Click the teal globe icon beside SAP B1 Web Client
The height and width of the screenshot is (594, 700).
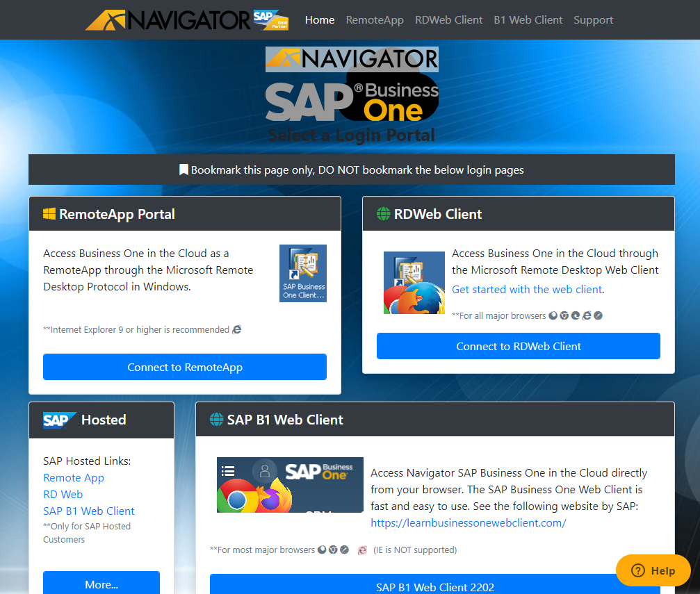coord(216,420)
